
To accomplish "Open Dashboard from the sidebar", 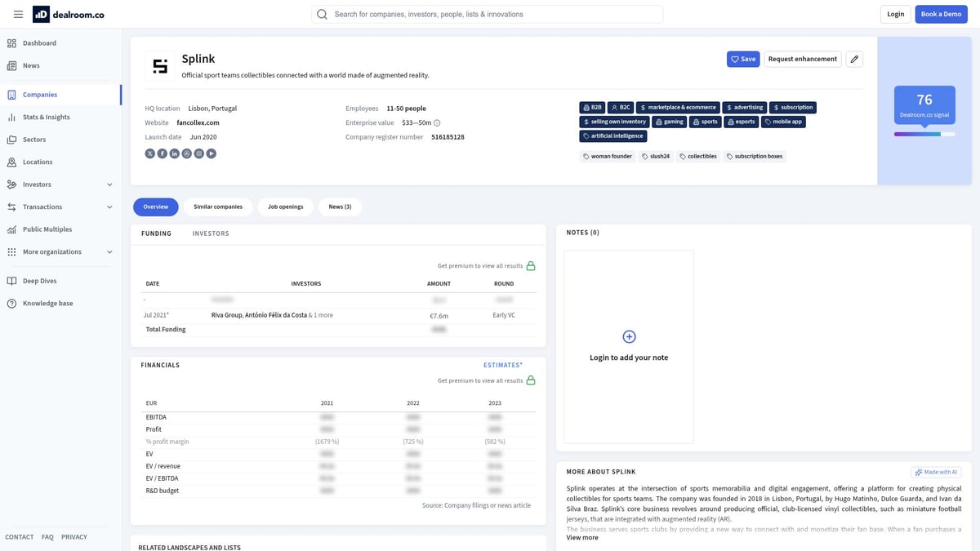I will coord(39,43).
